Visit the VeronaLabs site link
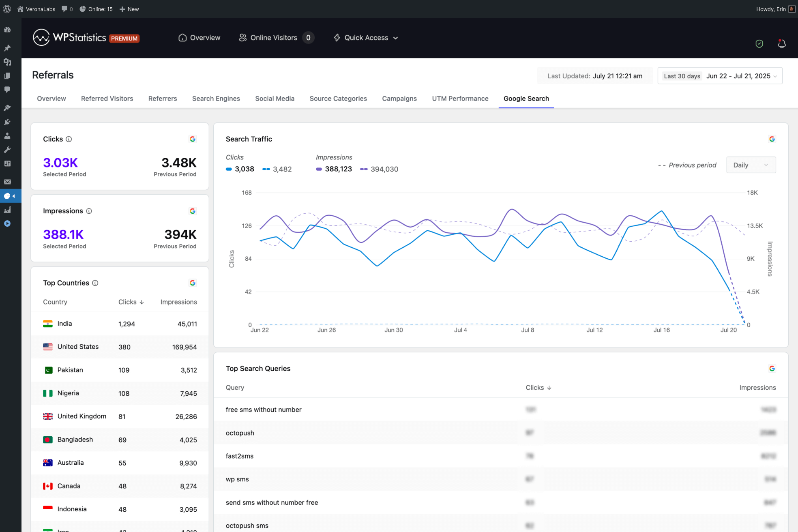Image resolution: width=798 pixels, height=532 pixels. pos(36,9)
